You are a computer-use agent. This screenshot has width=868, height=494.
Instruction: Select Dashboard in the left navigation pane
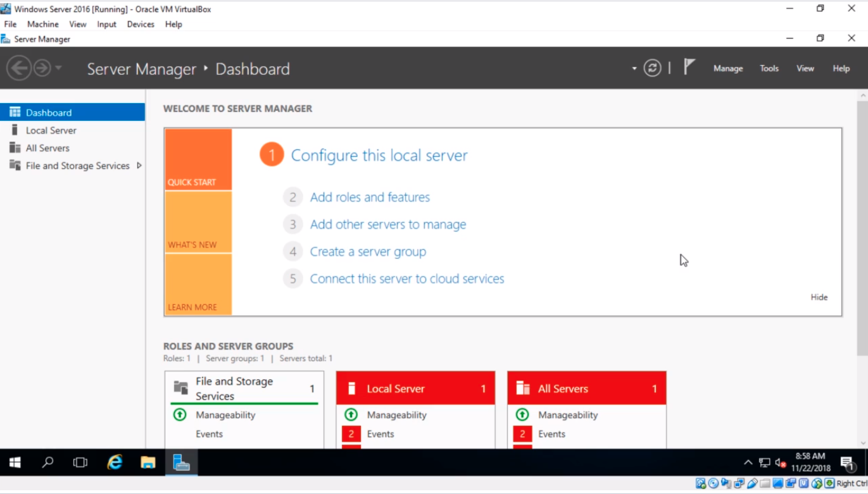tap(73, 112)
